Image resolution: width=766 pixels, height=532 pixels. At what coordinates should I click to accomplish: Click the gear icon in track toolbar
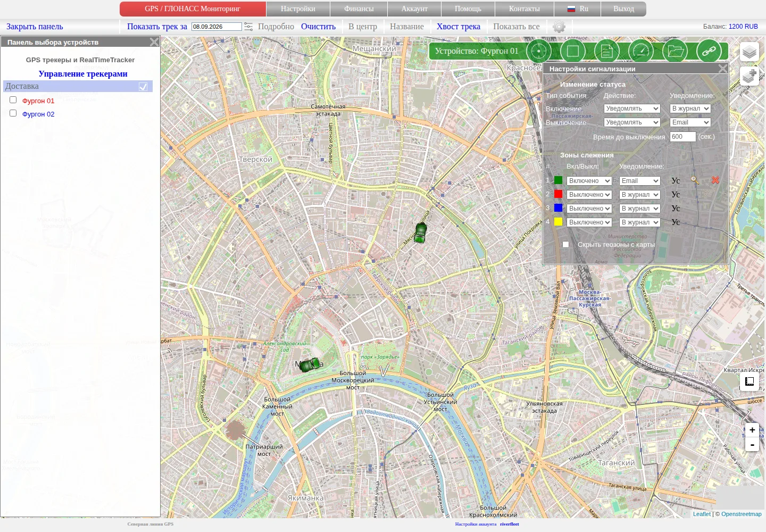pyautogui.click(x=559, y=27)
